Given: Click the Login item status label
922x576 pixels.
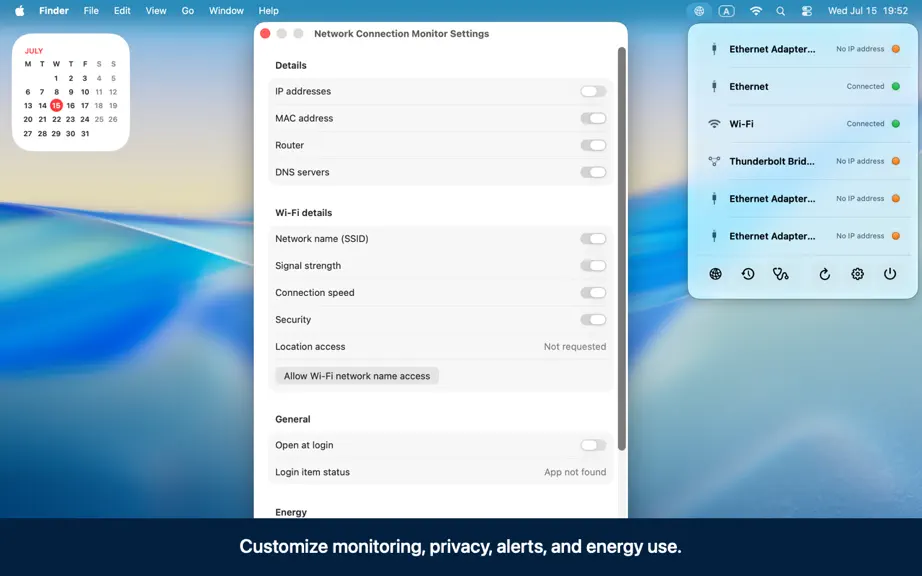Looking at the screenshot, I should (x=312, y=472).
